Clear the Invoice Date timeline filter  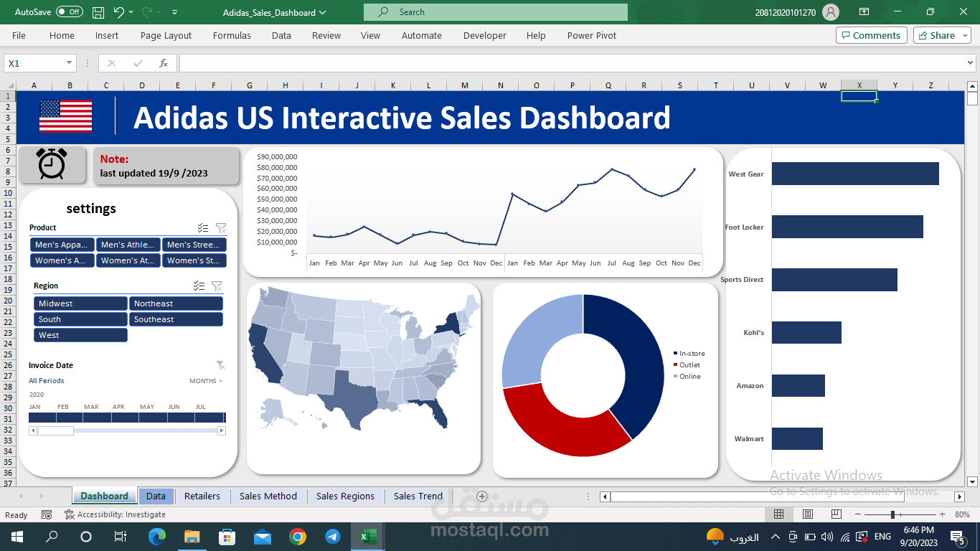(220, 364)
